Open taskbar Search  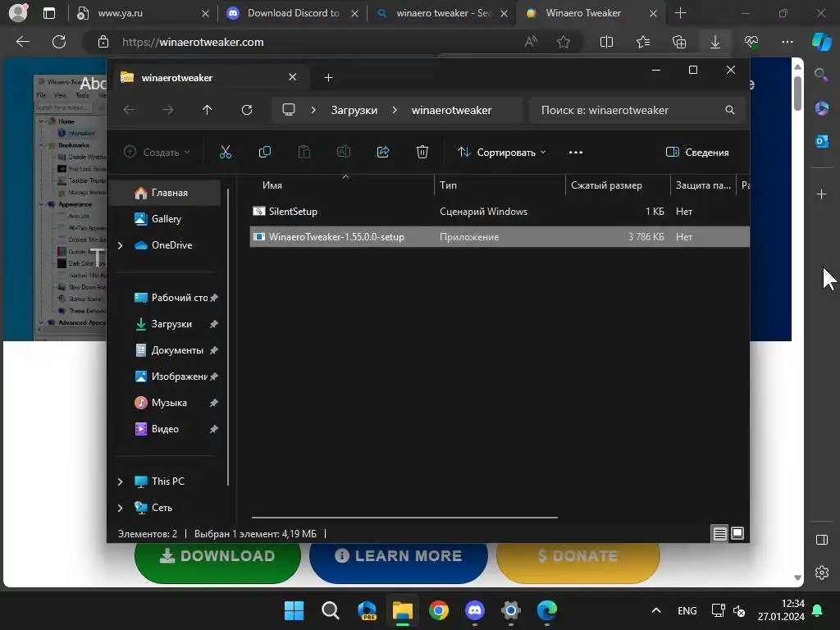330,610
